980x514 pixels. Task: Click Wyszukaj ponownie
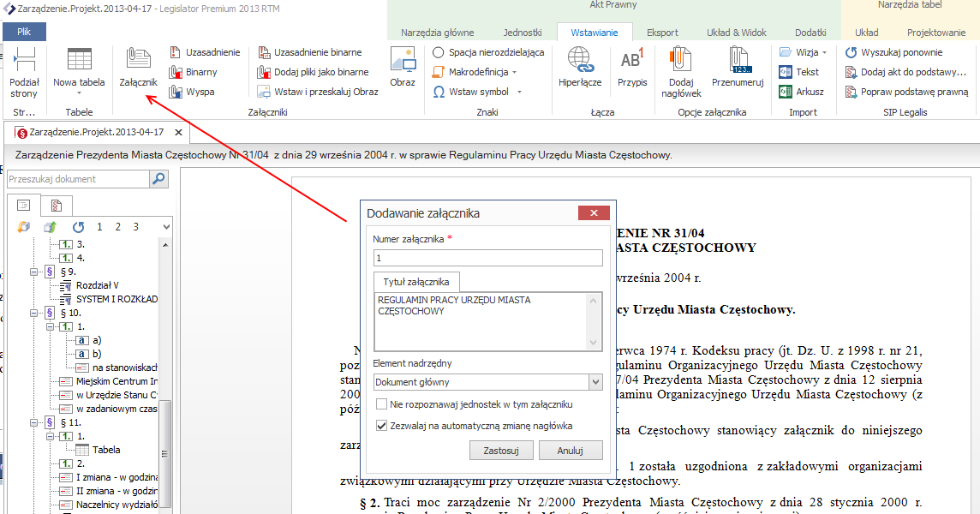[x=893, y=52]
